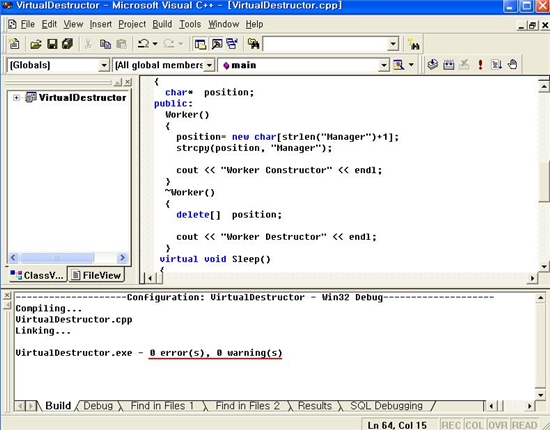
Task: Click the Find in Files icon
Action: pos(253,44)
